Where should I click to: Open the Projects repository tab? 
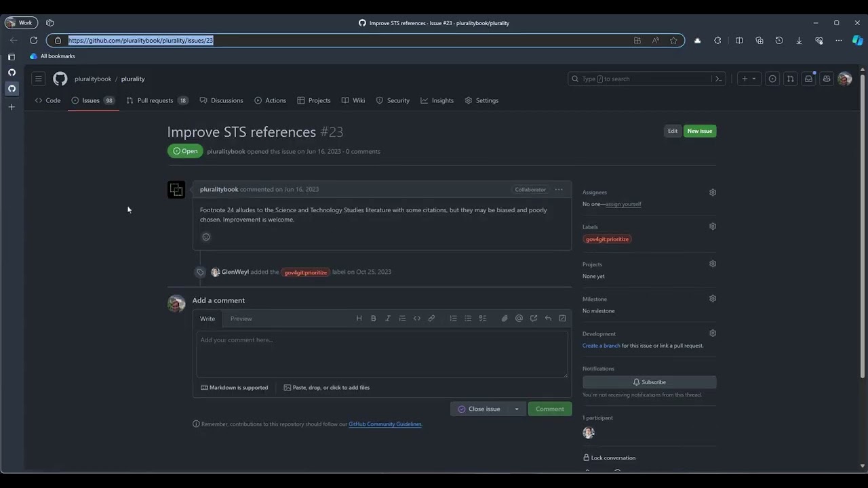pos(313,100)
